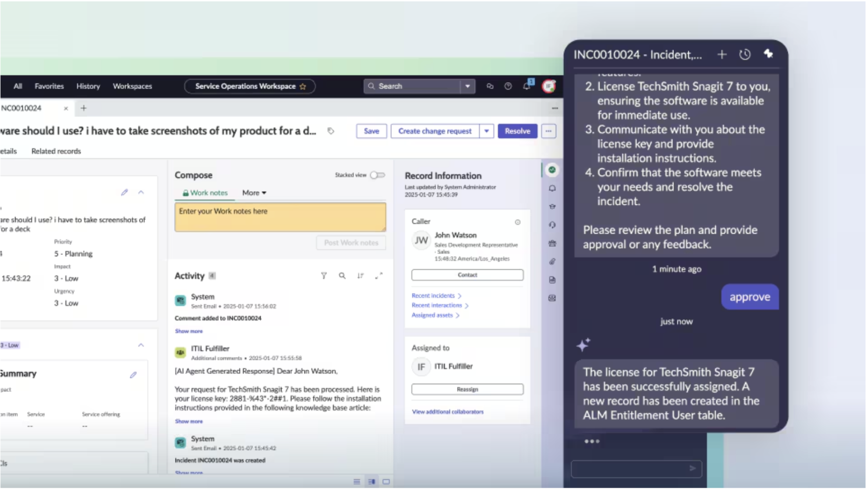868x489 pixels.
Task: Open the toolbox sidebar icon
Action: (x=552, y=243)
